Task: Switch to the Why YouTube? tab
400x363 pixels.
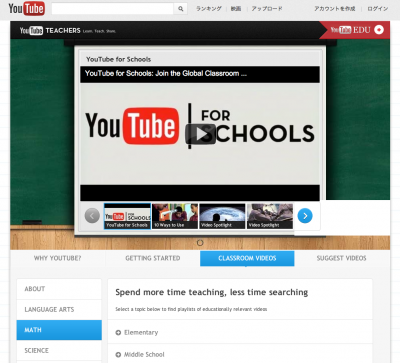Action: (57, 258)
